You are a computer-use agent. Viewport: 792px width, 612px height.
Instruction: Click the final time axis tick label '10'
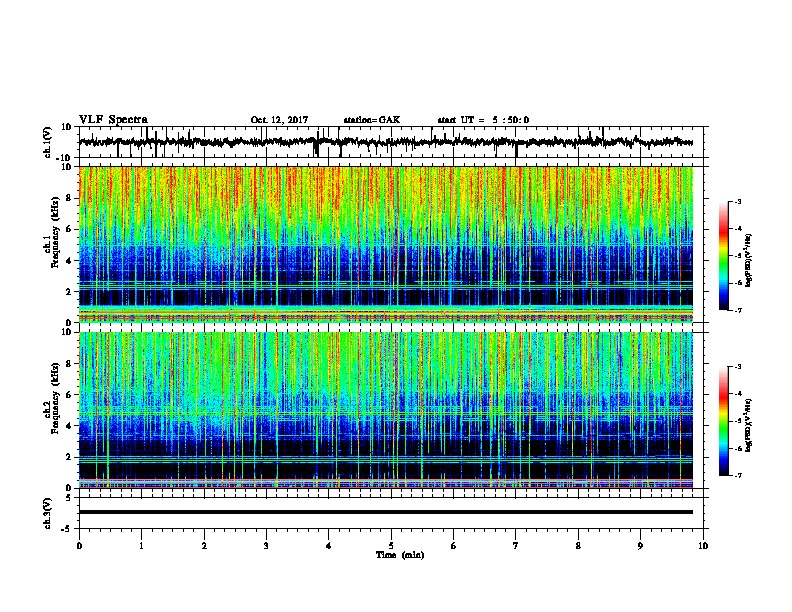coord(703,546)
